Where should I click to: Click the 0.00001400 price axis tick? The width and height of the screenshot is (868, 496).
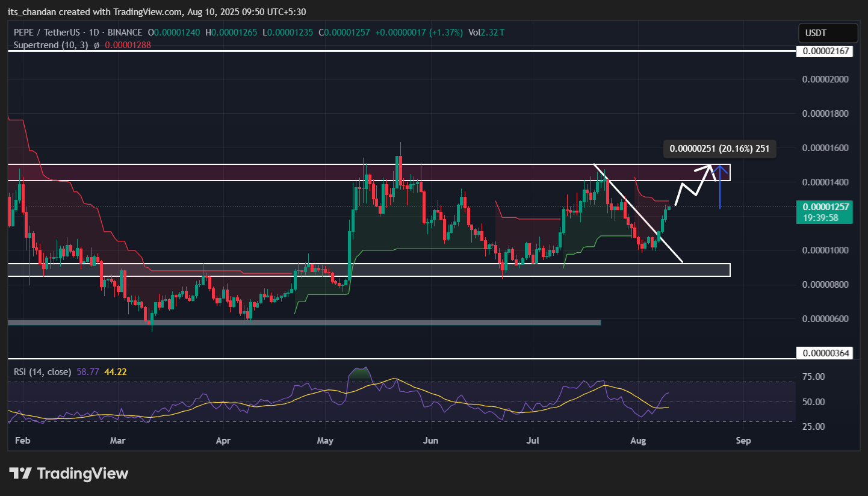825,182
